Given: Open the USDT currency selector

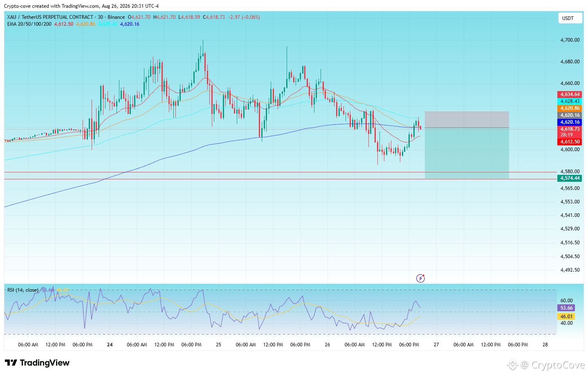Looking at the screenshot, I should (570, 18).
